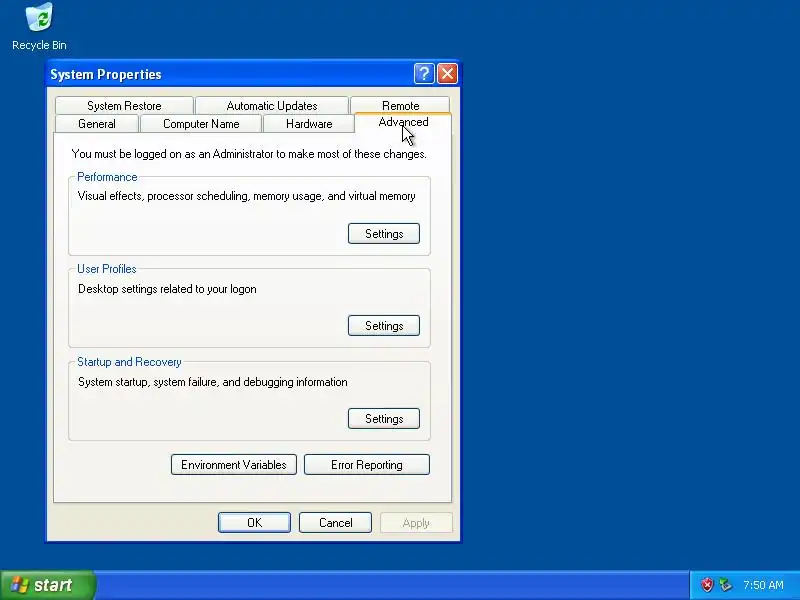Confirm with the OK button
This screenshot has width=800, height=600.
pos(254,522)
